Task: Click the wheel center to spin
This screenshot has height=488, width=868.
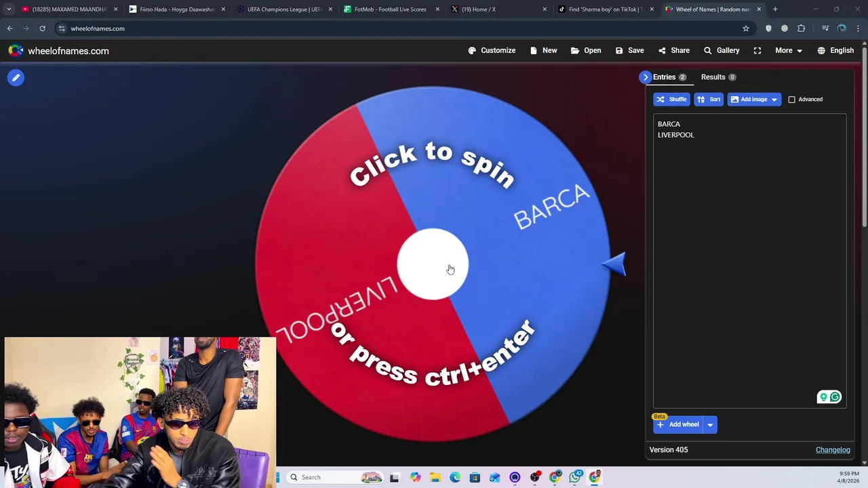Action: pyautogui.click(x=433, y=264)
